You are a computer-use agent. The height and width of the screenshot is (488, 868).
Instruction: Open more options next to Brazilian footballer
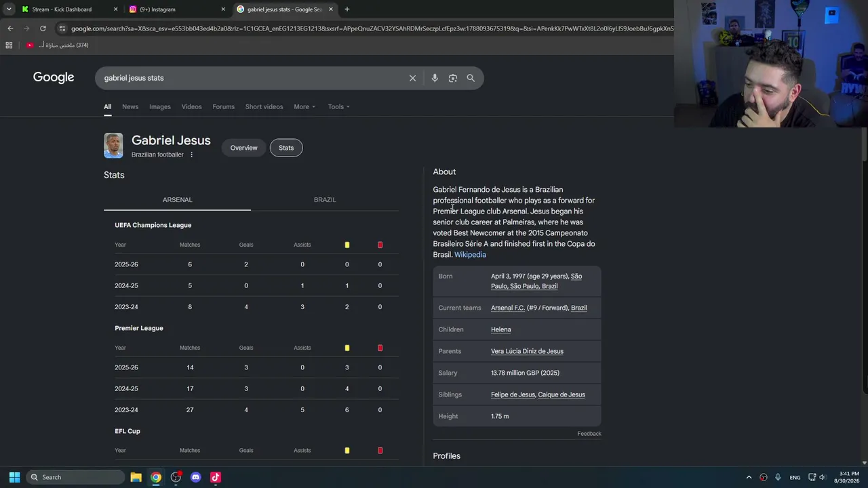pyautogui.click(x=192, y=155)
